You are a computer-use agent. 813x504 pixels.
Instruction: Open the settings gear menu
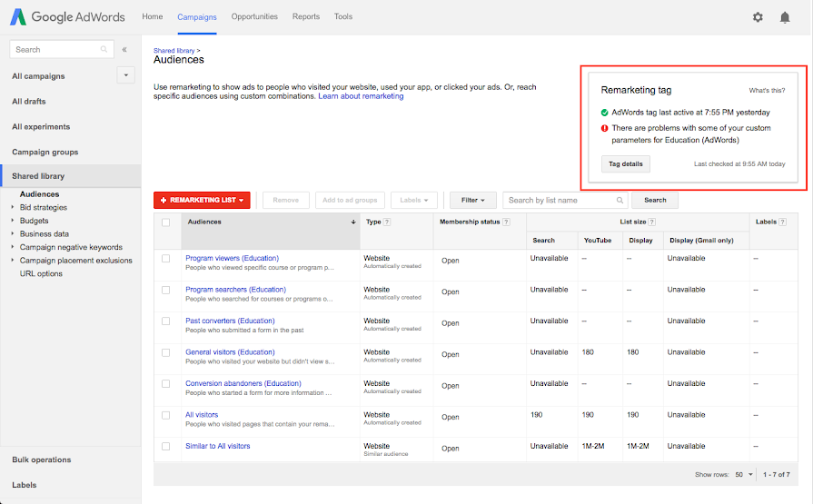pos(758,17)
